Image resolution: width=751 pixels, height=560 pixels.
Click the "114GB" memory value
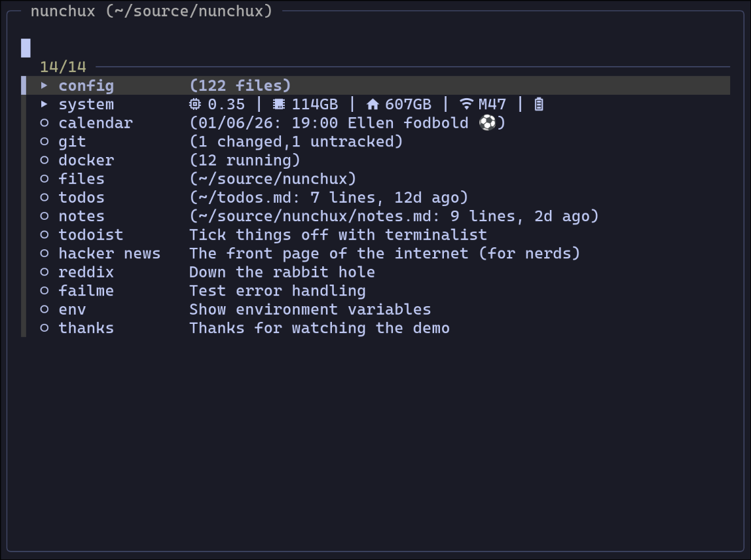[x=315, y=104]
